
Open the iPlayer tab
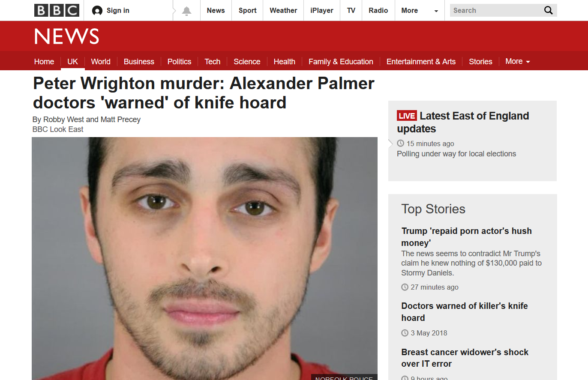(x=322, y=11)
